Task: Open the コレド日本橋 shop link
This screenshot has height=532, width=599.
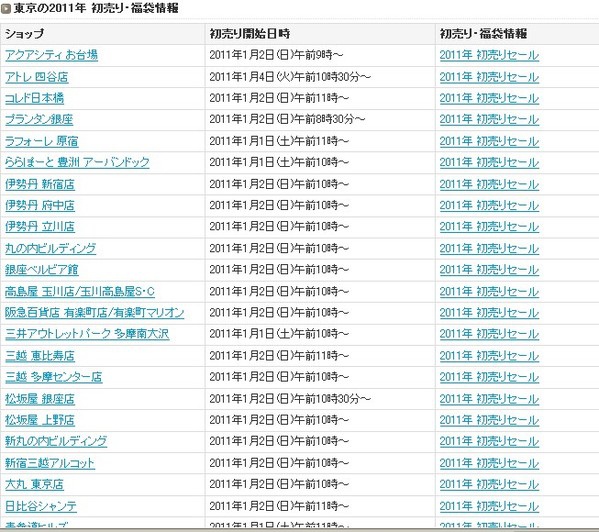Action: 34,99
